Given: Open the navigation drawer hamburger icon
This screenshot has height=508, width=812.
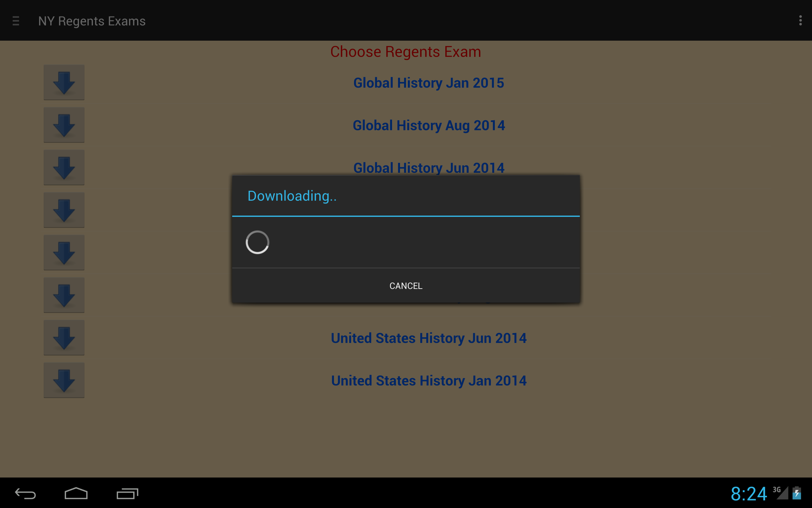Looking at the screenshot, I should coord(16,21).
